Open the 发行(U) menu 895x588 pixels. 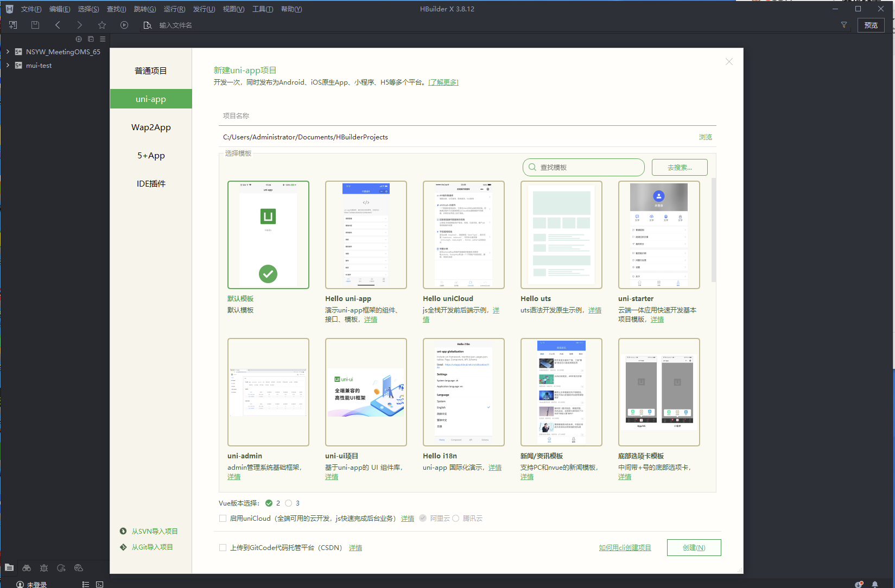coord(204,9)
